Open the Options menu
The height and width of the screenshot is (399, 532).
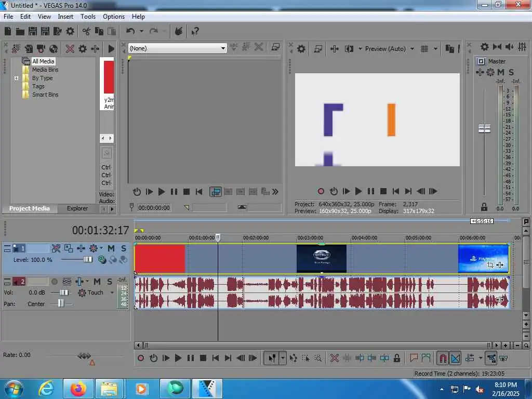tap(114, 17)
